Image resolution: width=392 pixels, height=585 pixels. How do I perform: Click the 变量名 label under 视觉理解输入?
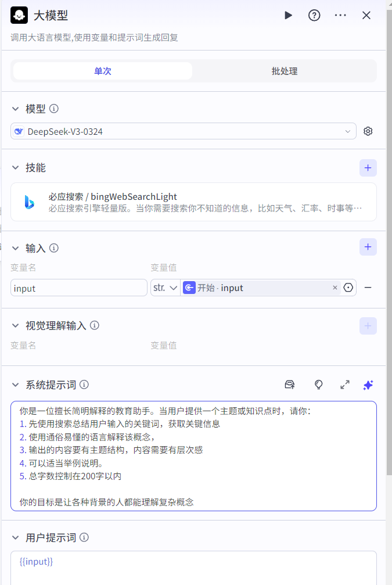23,346
